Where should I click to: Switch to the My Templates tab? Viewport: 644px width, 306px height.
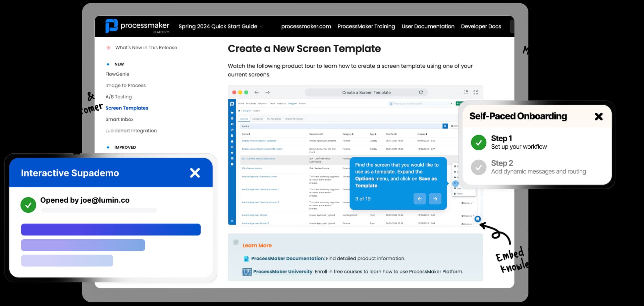(x=274, y=119)
